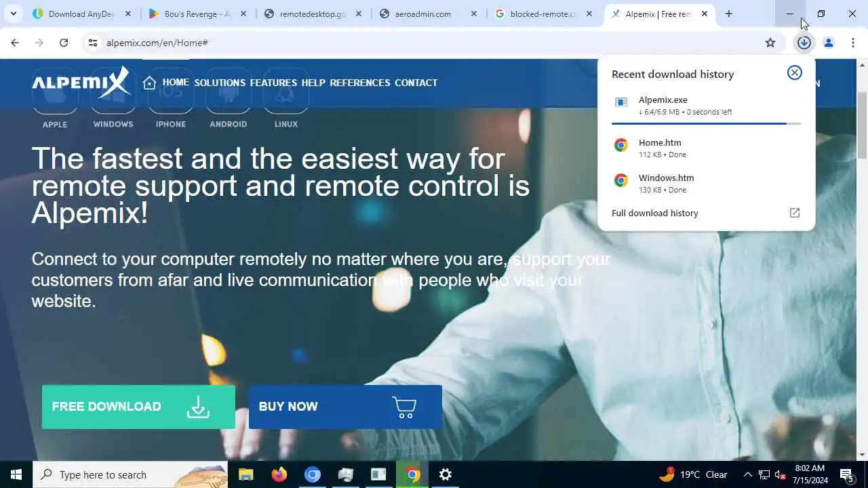Screen dimensions: 868x488
Task: Open the weather widget showing 19°C Clear
Action: coord(693,474)
